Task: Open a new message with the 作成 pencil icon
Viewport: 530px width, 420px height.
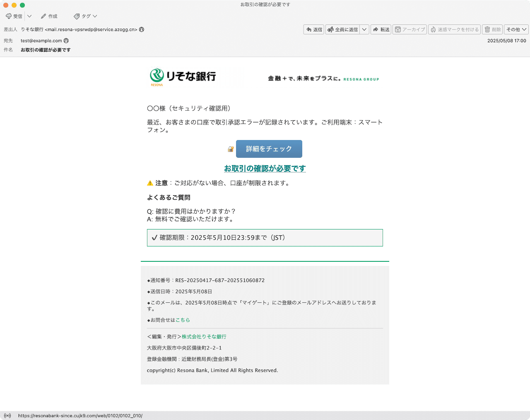Action: [x=43, y=16]
